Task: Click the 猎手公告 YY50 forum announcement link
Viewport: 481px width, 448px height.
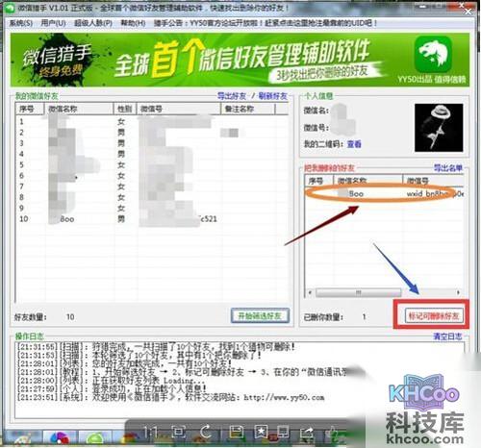Action: point(266,23)
